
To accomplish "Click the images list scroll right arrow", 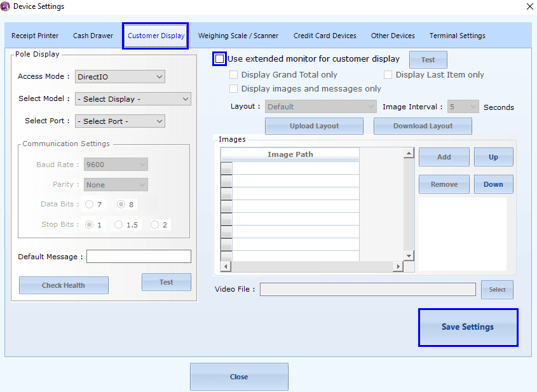I will click(398, 266).
